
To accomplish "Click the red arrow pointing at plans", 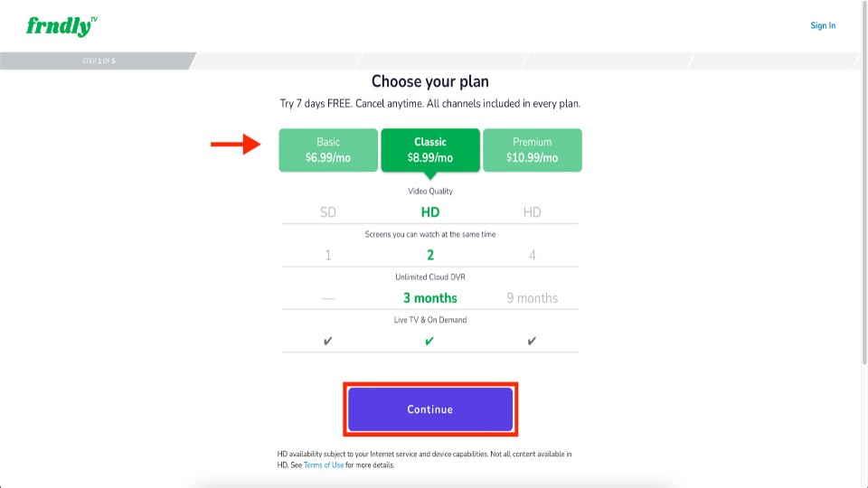I will [235, 144].
